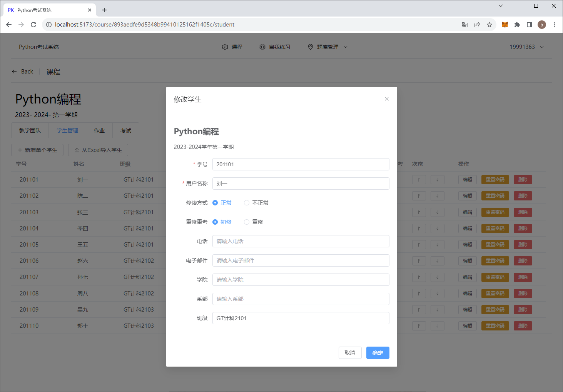Select the 正常 radio option
563x392 pixels.
[x=222, y=203]
